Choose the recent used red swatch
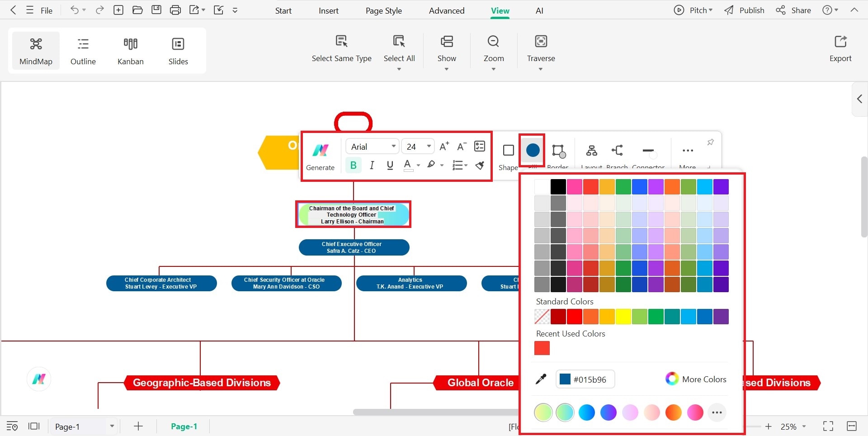The height and width of the screenshot is (436, 868). [542, 348]
